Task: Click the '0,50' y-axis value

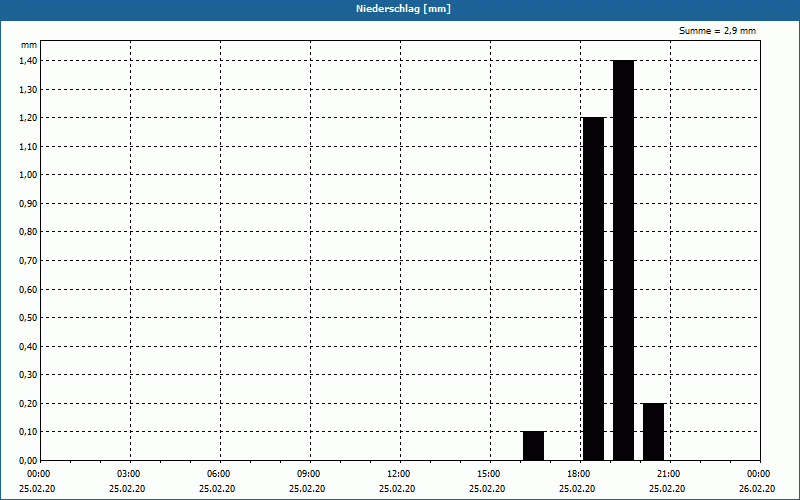Action: [28, 318]
